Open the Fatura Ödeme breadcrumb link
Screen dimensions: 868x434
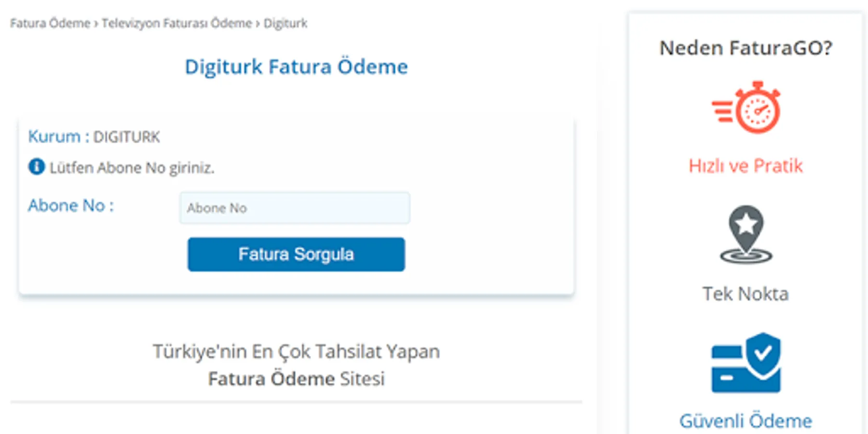click(x=50, y=23)
